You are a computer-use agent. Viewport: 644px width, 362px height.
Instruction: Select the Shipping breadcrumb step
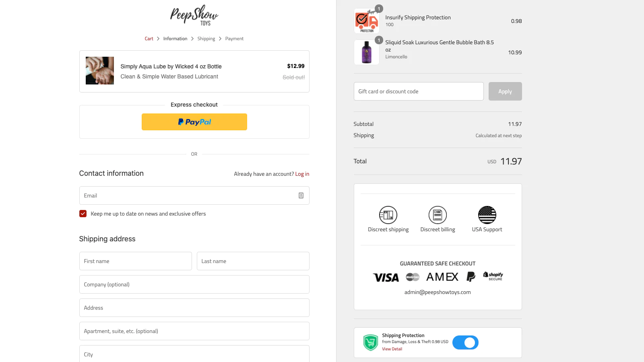[x=206, y=39]
